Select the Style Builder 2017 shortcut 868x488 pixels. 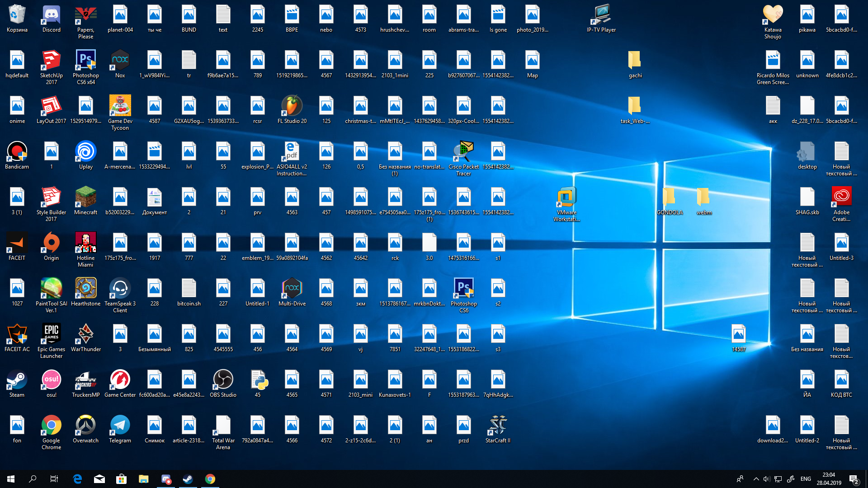52,205
